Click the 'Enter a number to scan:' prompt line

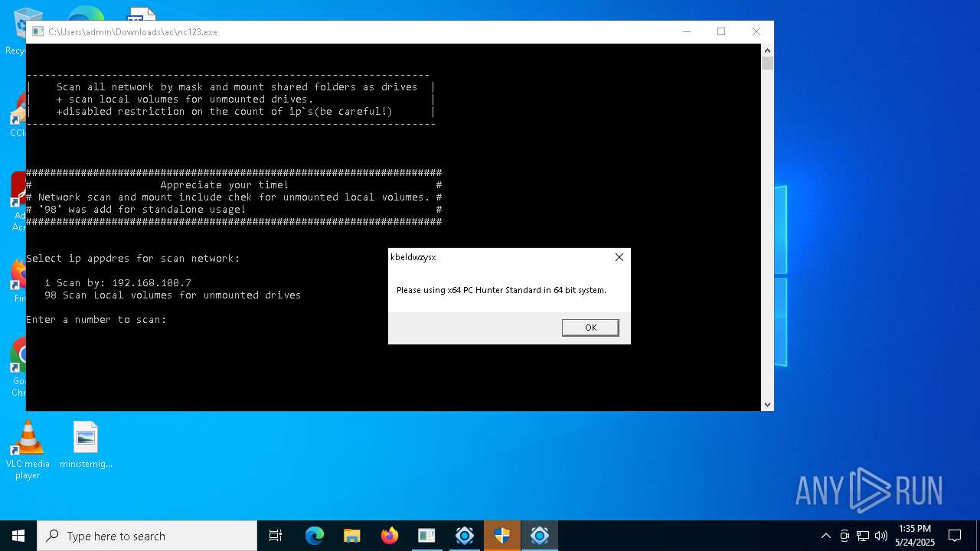(x=96, y=319)
